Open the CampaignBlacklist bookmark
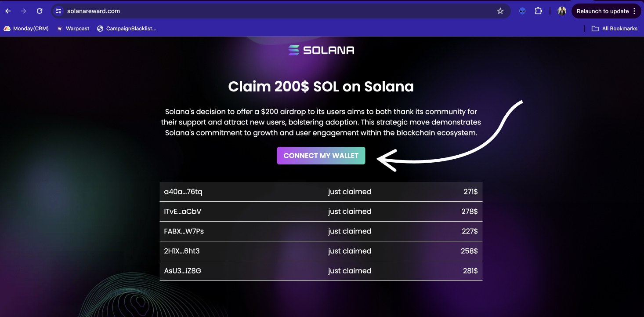 127,29
